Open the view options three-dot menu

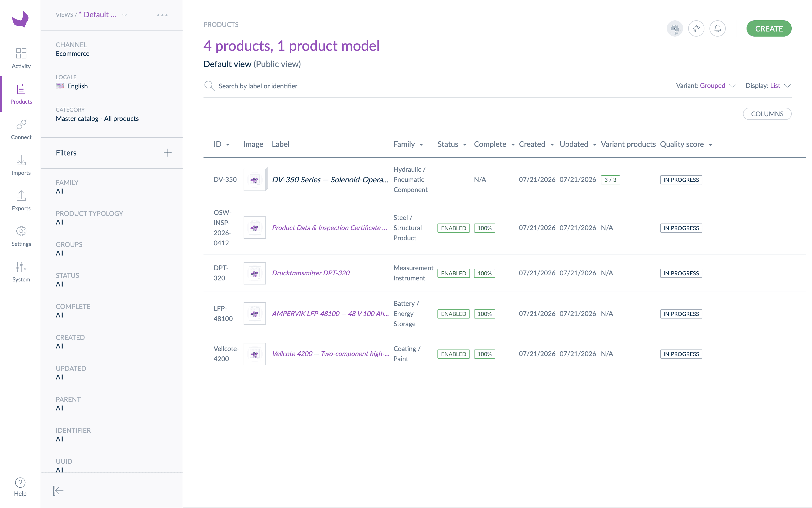coord(162,15)
